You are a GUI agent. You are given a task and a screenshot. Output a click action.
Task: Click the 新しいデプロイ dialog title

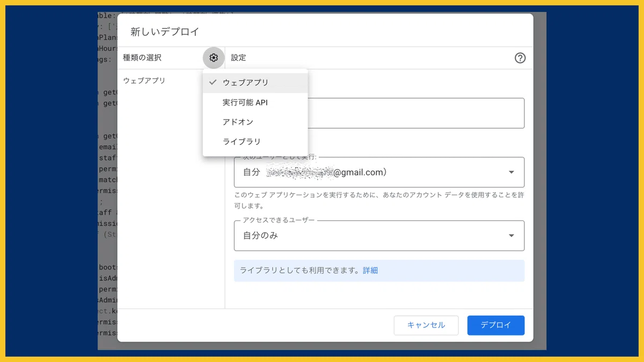tap(165, 32)
